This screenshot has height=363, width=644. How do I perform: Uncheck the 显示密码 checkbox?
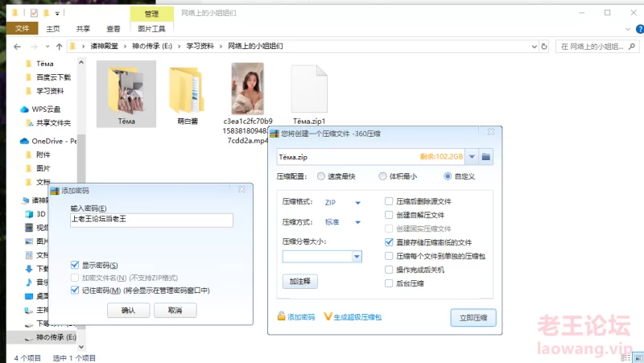[75, 265]
